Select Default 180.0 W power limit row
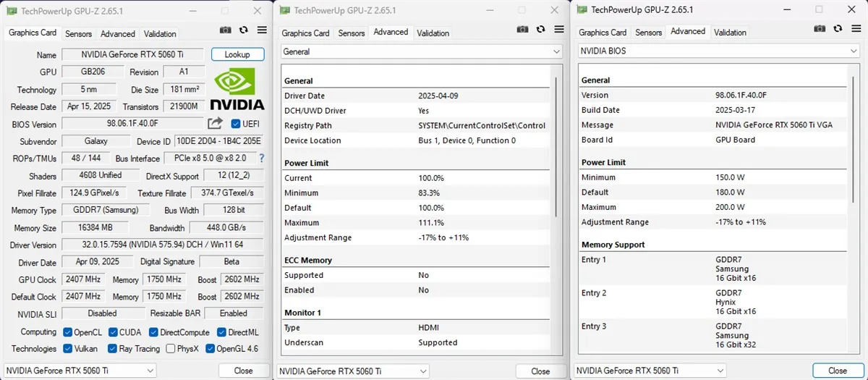This screenshot has height=380, width=868. click(713, 193)
